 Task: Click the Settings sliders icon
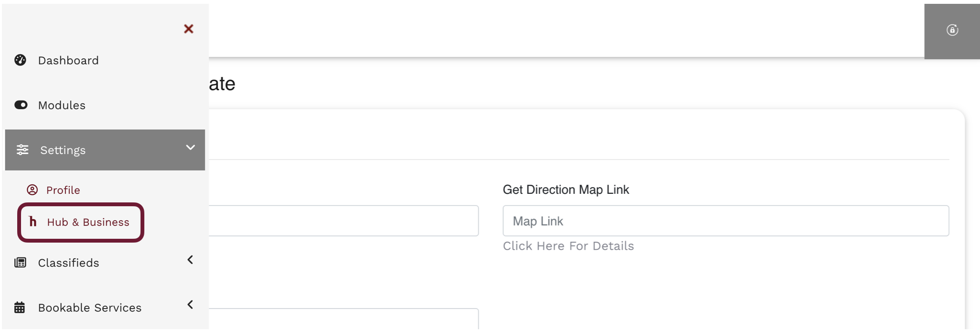[x=22, y=150]
